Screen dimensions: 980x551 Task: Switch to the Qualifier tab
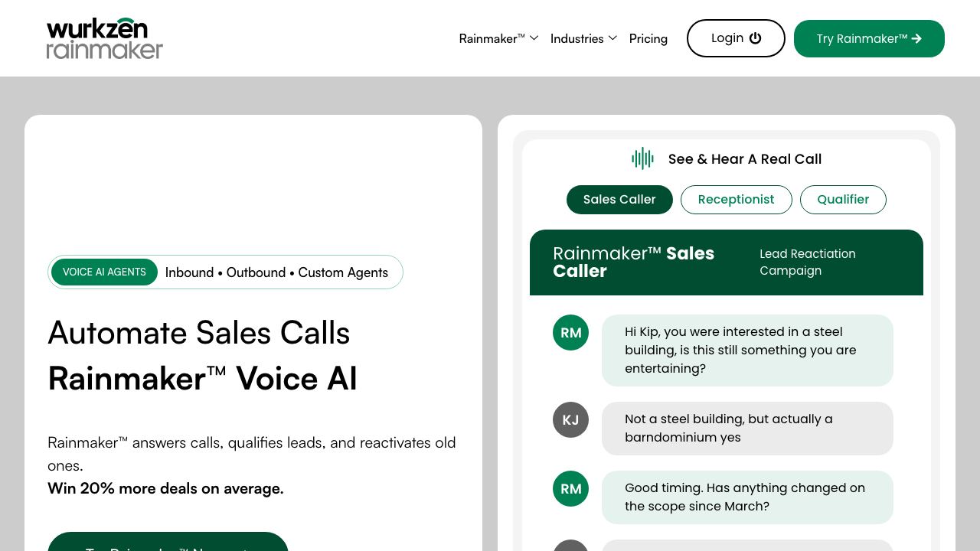(x=843, y=200)
